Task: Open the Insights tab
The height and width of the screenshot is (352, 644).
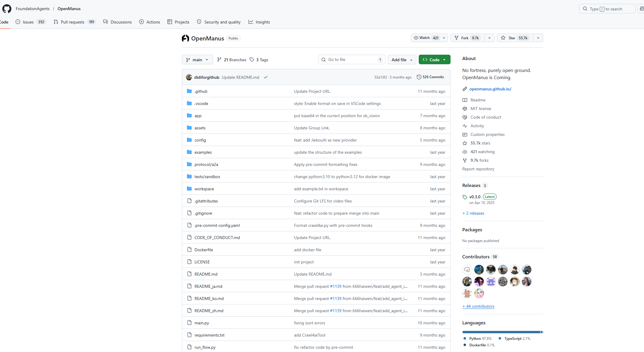Action: (x=259, y=22)
